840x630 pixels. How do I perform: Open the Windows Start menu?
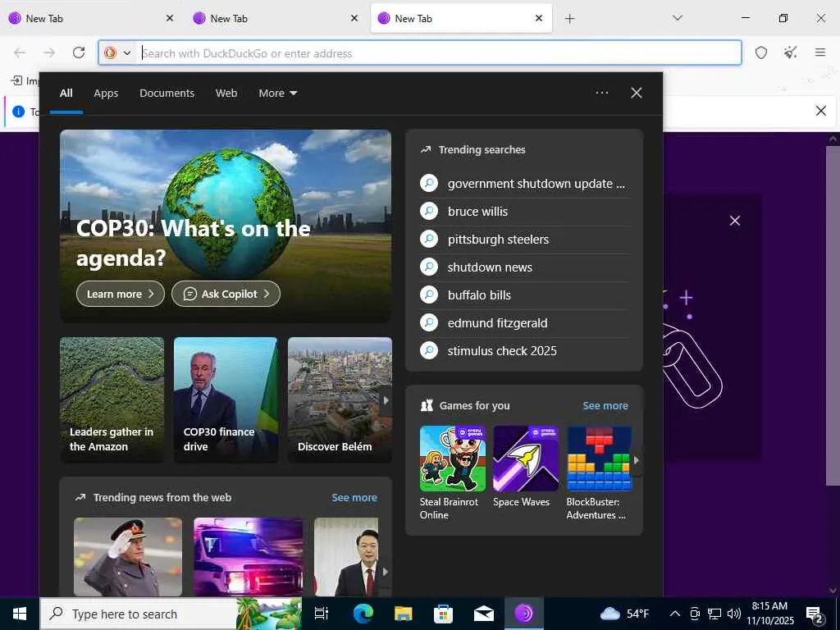click(20, 614)
